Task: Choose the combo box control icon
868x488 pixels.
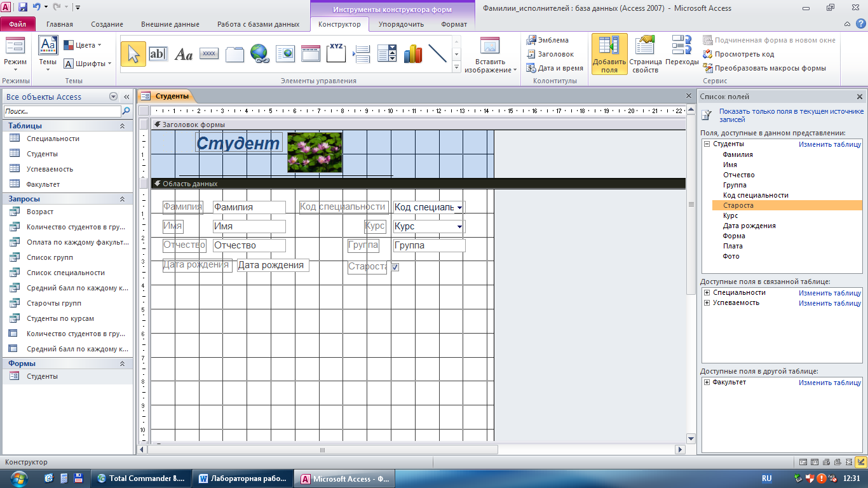Action: tap(387, 54)
